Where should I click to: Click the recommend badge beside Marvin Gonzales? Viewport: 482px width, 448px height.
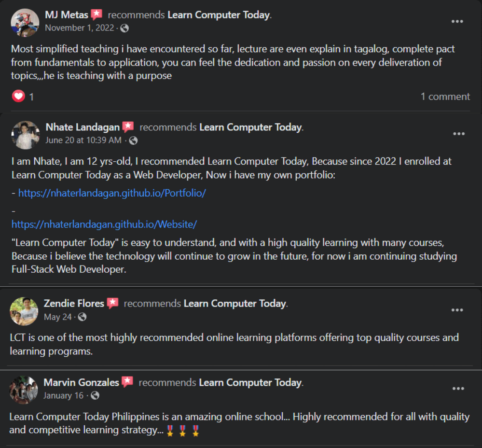(127, 382)
